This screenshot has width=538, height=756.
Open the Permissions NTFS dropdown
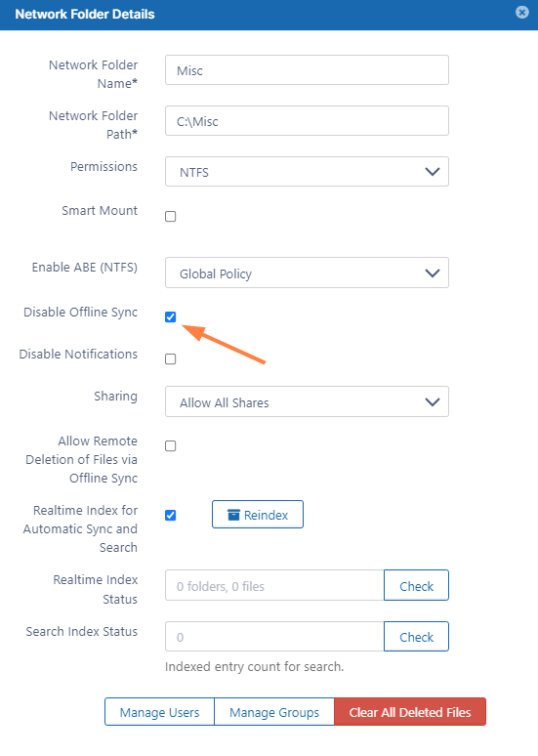(307, 171)
